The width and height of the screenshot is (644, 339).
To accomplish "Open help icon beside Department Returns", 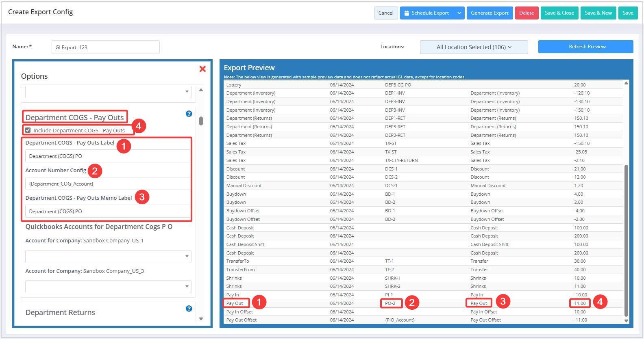I will (189, 309).
